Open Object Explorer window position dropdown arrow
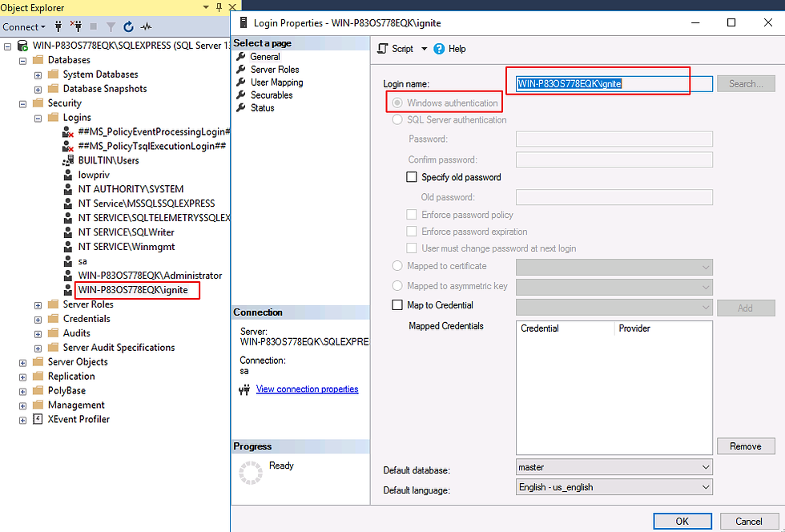Image resolution: width=785 pixels, height=532 pixels. (206, 7)
